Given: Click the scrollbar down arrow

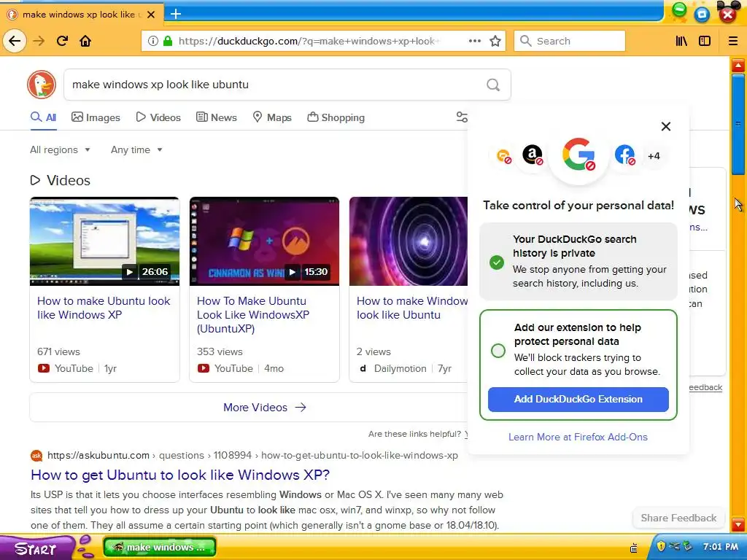Looking at the screenshot, I should (x=738, y=525).
